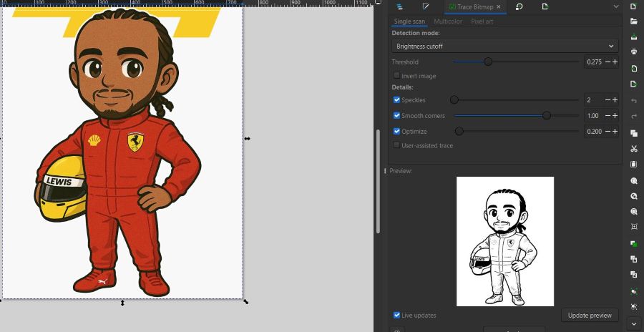Click the Create clone icon
The height and width of the screenshot is (332, 644).
coord(634,259)
